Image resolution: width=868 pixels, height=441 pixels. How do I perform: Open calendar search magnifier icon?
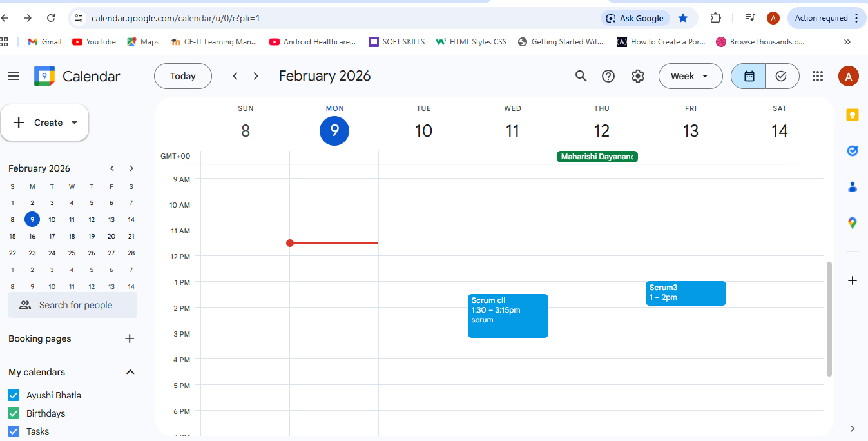click(x=581, y=76)
